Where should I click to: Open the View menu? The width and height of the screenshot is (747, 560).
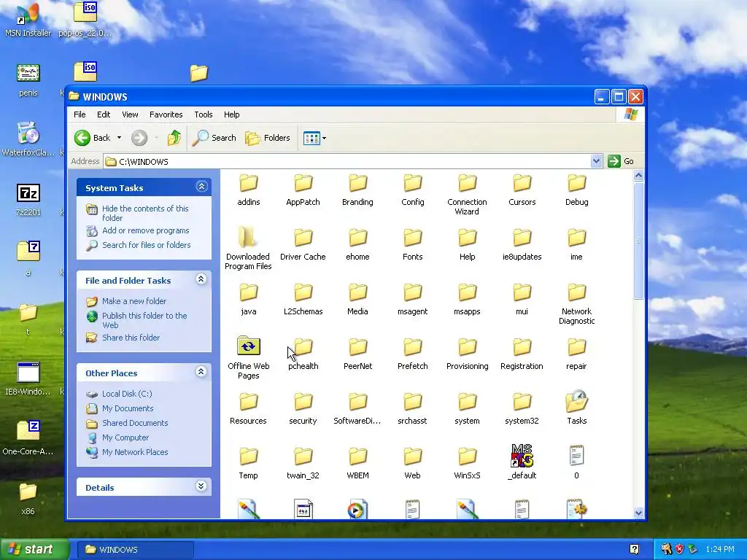tap(130, 114)
